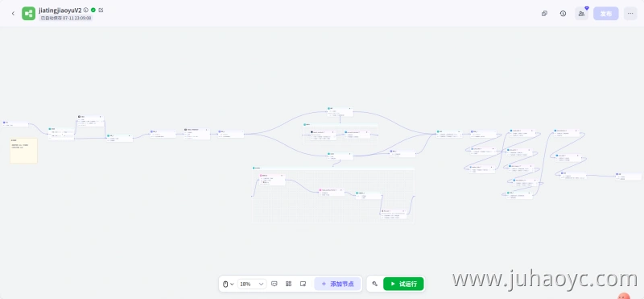Click the 发布 publish button
This screenshot has height=299, width=644.
click(606, 14)
